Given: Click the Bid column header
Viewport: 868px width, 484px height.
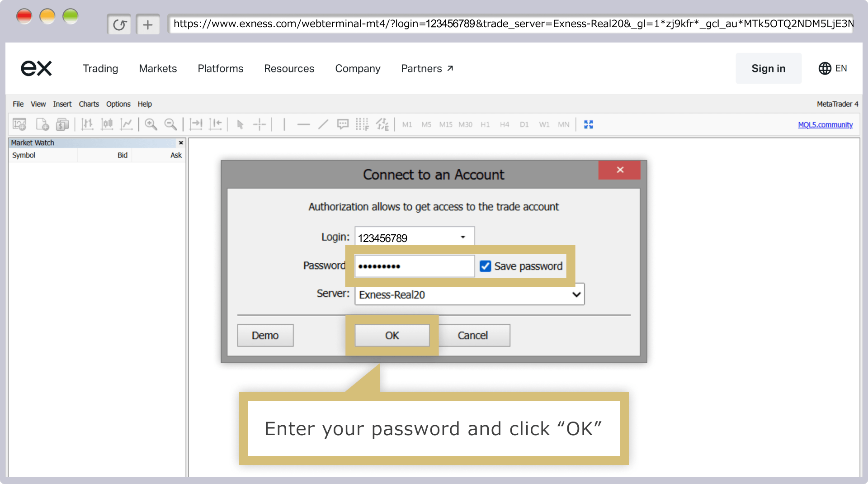Looking at the screenshot, I should click(105, 155).
